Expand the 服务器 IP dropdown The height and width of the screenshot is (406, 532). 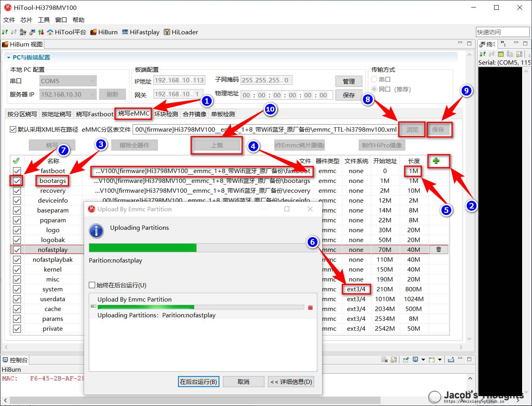(x=92, y=94)
